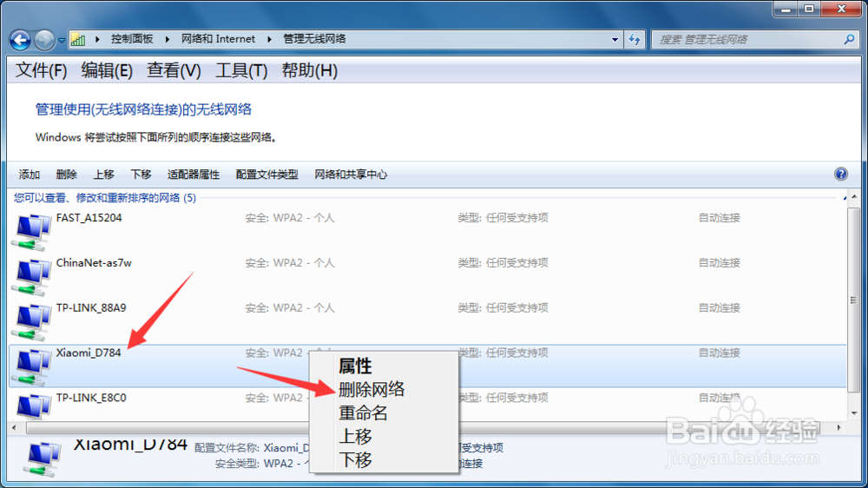
Task: Click the signal bars icon in address bar
Action: pos(79,39)
